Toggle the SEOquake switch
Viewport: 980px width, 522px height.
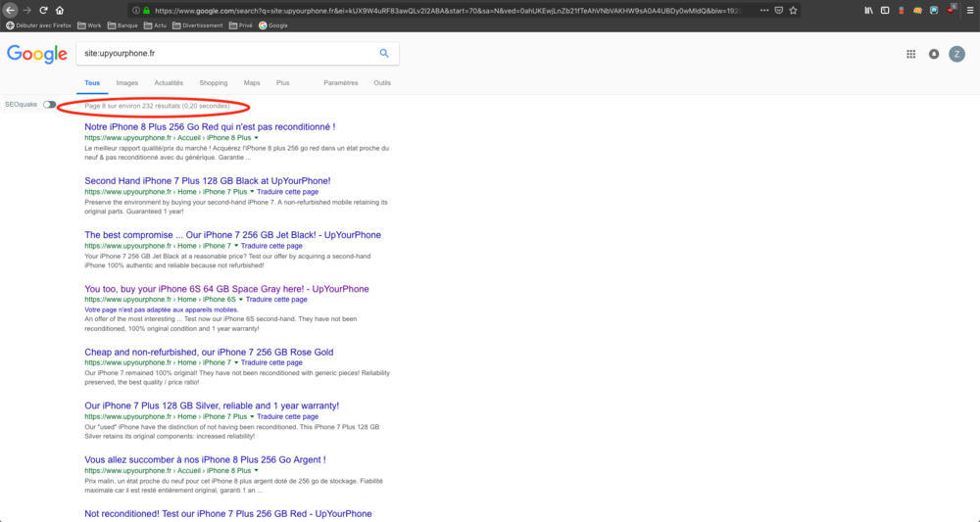(49, 104)
